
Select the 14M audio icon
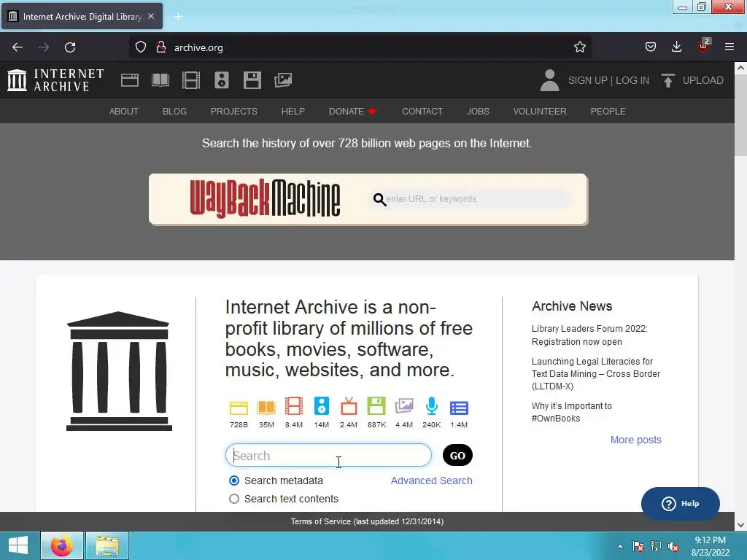pos(322,406)
